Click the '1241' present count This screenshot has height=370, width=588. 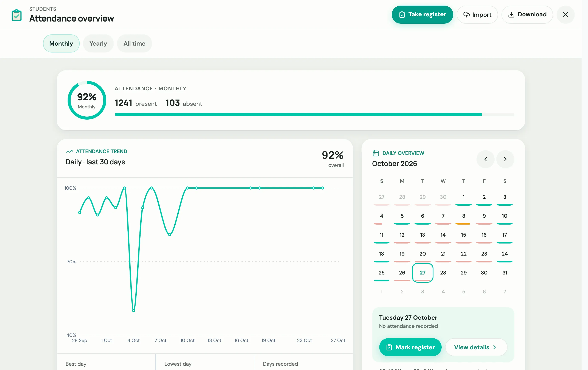coord(123,103)
